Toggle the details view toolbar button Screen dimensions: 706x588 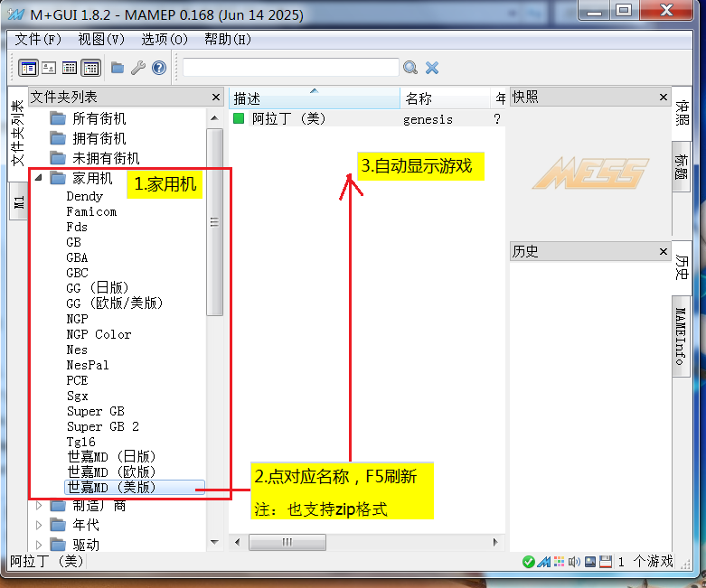click(x=91, y=68)
